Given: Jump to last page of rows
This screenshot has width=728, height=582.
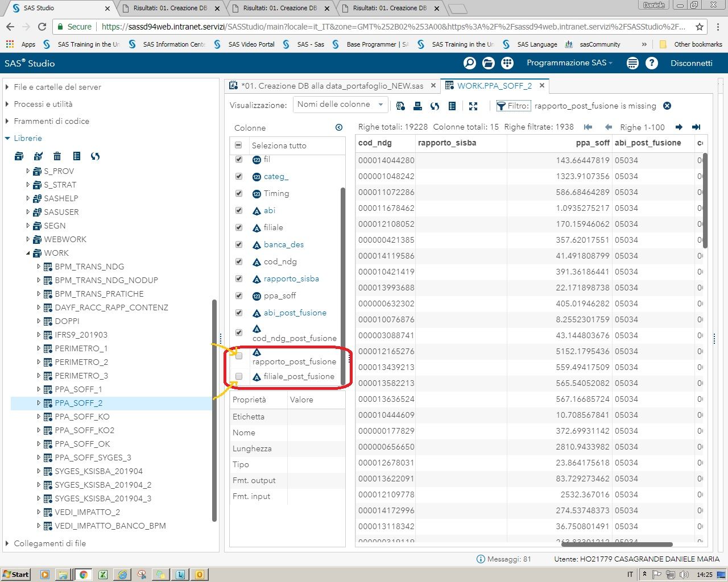Looking at the screenshot, I should 696,127.
